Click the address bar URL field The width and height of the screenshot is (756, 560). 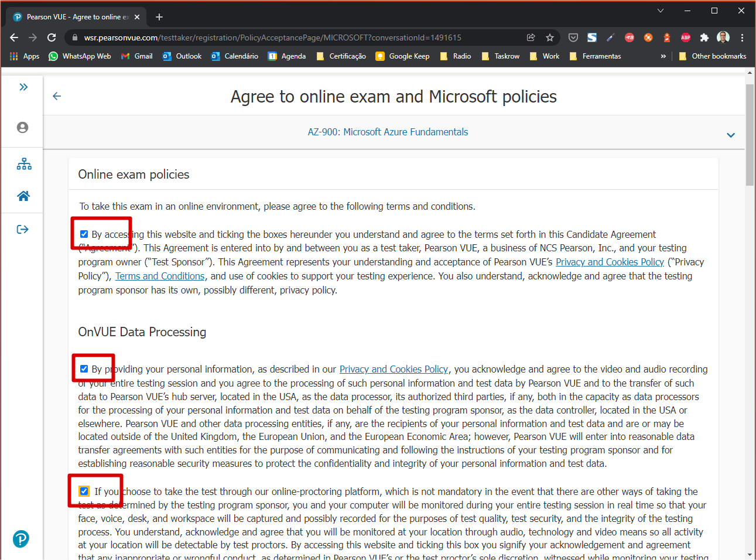coord(272,37)
